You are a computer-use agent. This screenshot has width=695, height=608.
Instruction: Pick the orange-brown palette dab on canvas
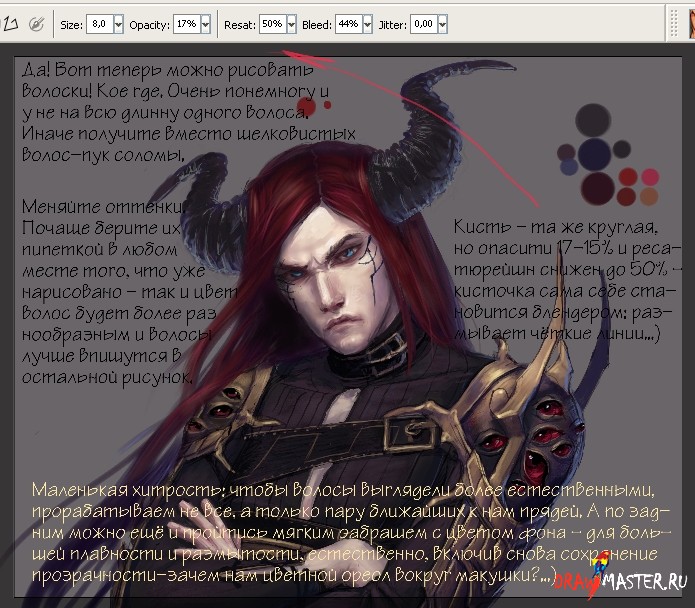(649, 196)
